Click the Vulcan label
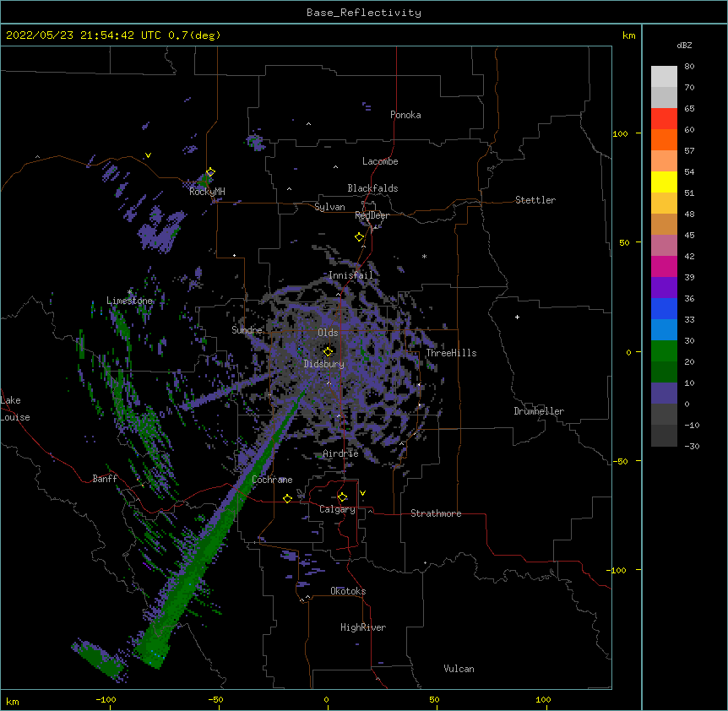This screenshot has height=711, width=728. [459, 669]
